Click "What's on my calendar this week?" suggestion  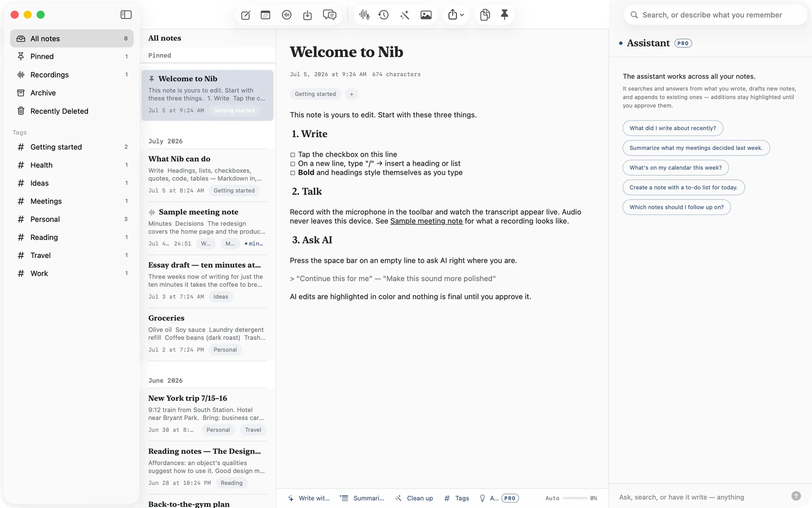point(675,168)
